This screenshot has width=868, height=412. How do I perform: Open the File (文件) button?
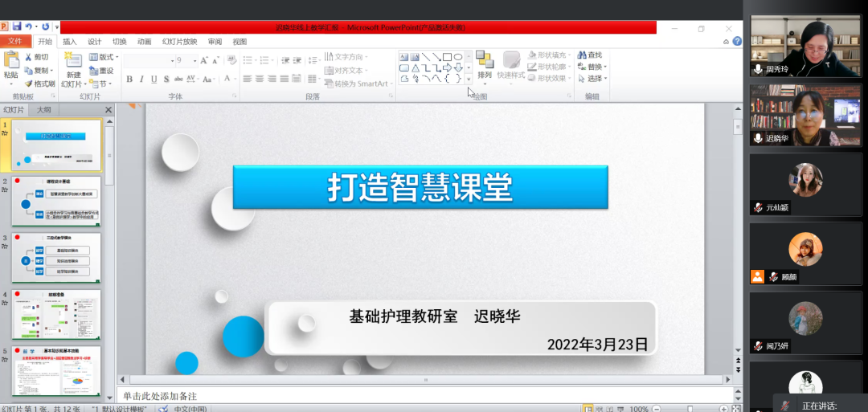(x=15, y=42)
